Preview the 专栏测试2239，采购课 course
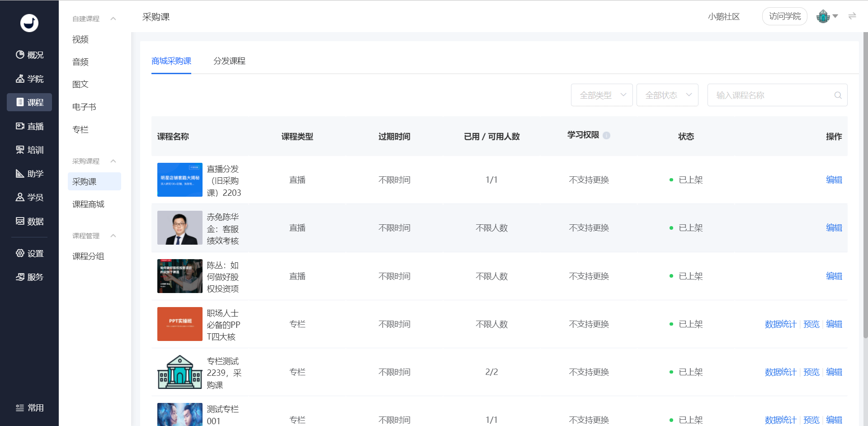The height and width of the screenshot is (426, 868). coord(811,372)
